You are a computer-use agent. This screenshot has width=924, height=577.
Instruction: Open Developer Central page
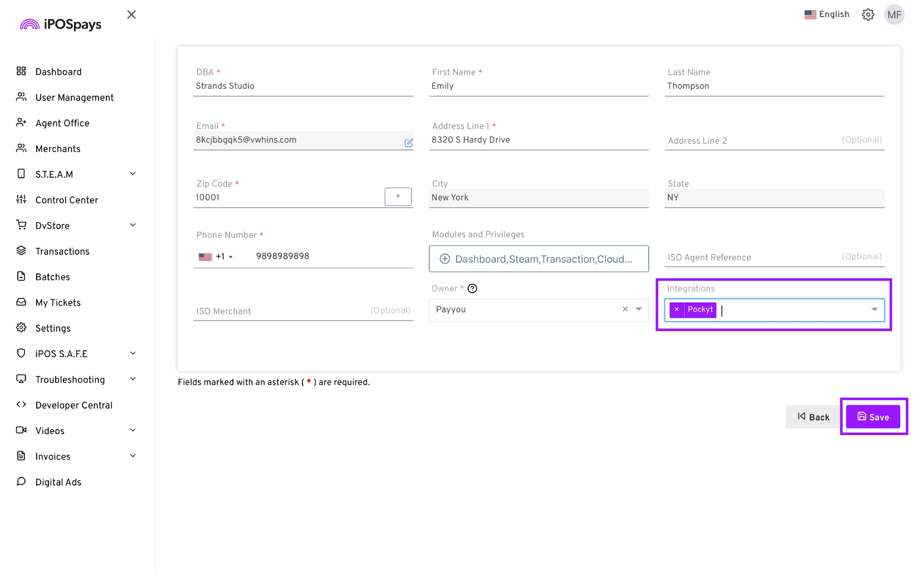[x=74, y=405]
